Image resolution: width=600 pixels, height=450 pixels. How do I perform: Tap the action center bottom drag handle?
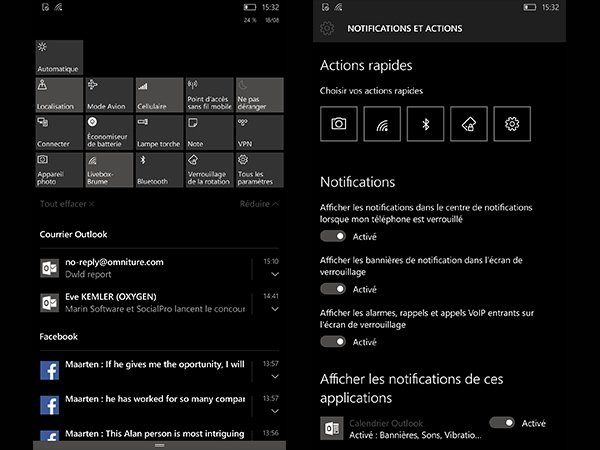pos(160,445)
